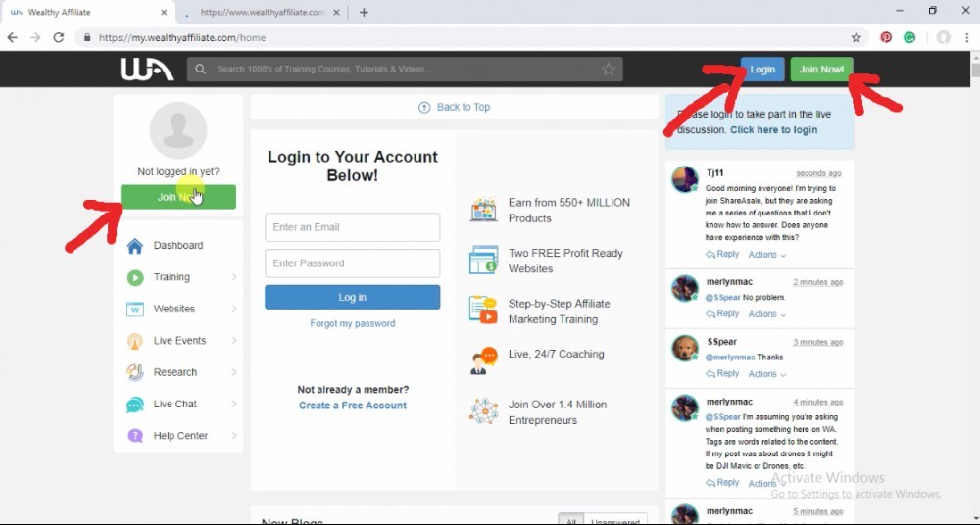Select the Dashboard menu item
The height and width of the screenshot is (525, 980).
(x=178, y=246)
